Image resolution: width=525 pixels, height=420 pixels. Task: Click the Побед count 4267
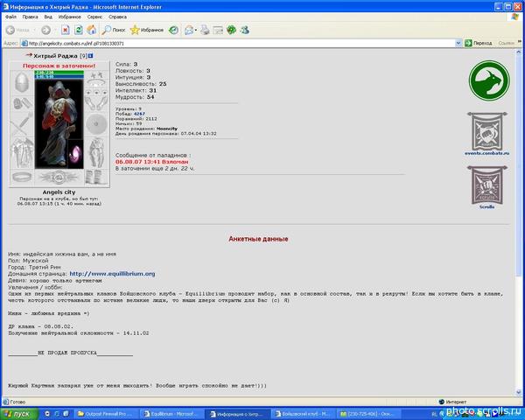pos(139,114)
